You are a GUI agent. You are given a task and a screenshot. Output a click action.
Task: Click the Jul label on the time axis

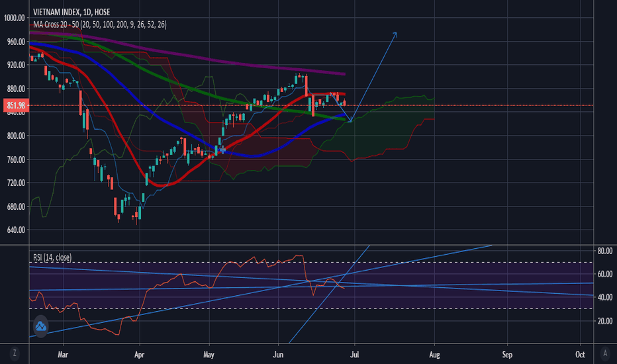pos(355,355)
